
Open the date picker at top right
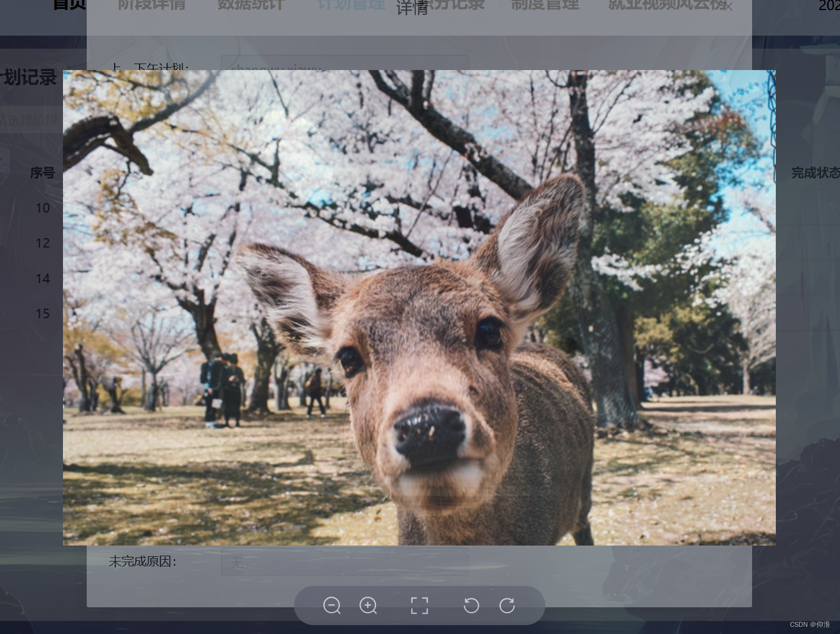tap(829, 7)
